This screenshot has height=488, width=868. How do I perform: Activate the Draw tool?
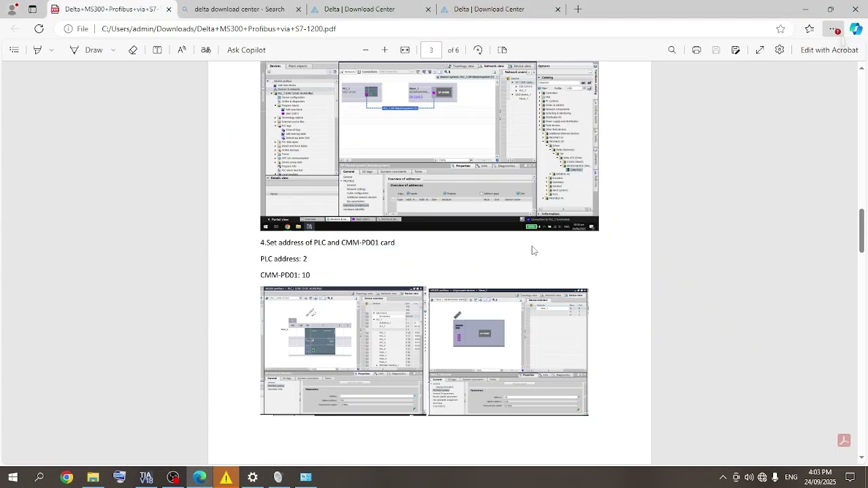click(87, 49)
